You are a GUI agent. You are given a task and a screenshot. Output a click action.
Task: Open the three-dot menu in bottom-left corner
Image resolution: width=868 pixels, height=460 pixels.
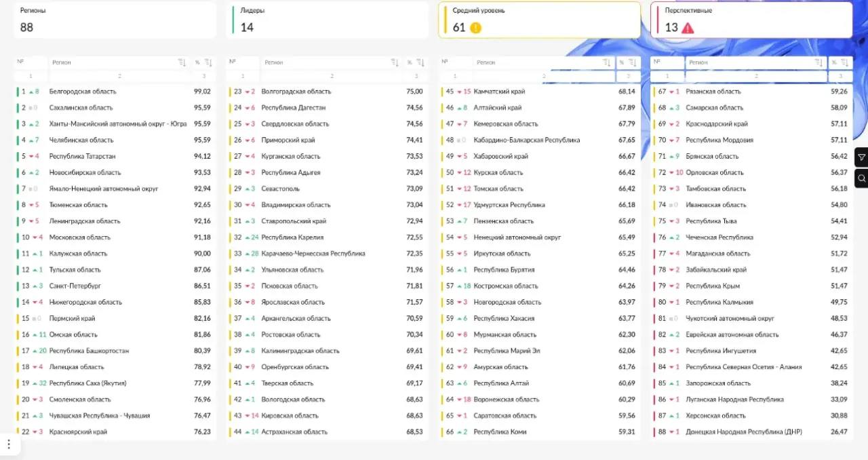tap(9, 444)
